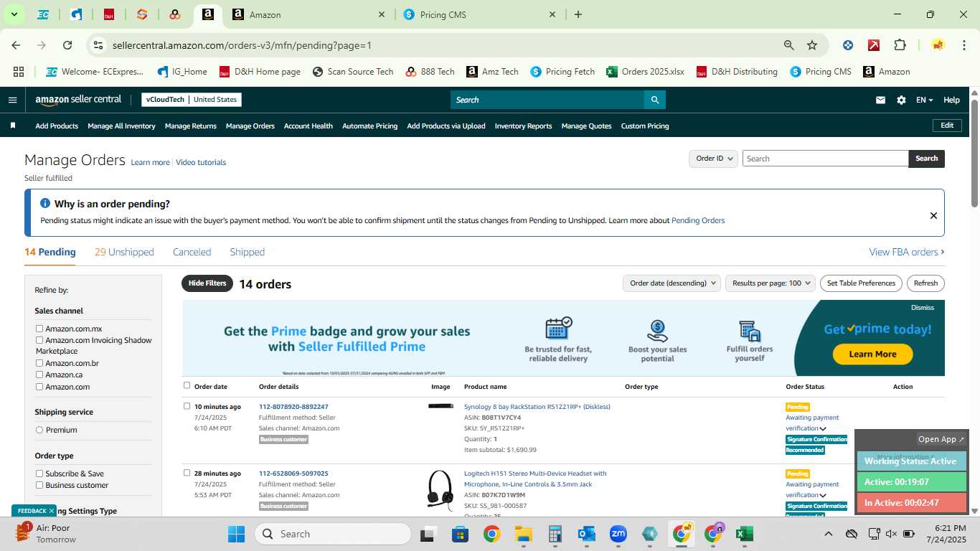
Task: Select the Premium shipping service radio
Action: [39, 430]
